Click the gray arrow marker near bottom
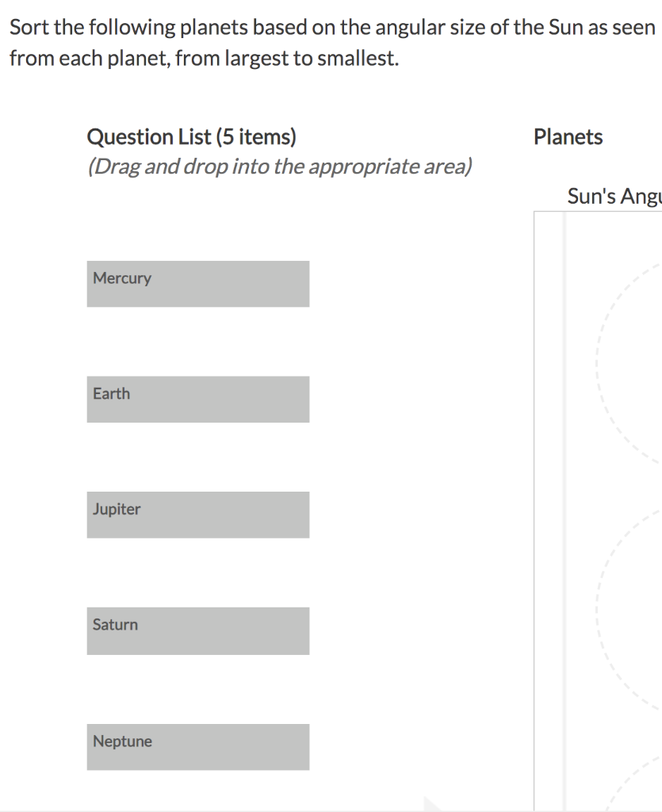 point(432,805)
